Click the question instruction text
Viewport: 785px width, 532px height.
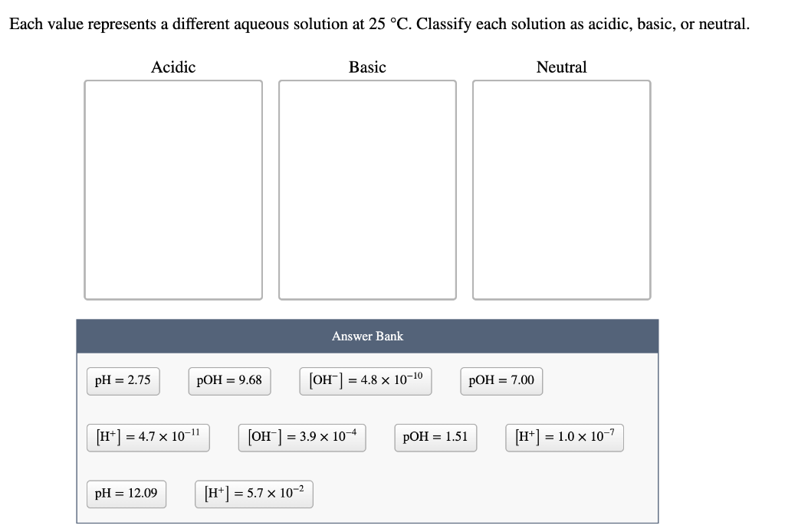point(379,23)
